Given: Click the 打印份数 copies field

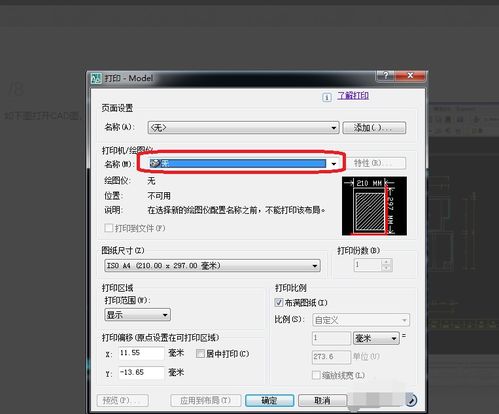Looking at the screenshot, I should click(x=367, y=265).
